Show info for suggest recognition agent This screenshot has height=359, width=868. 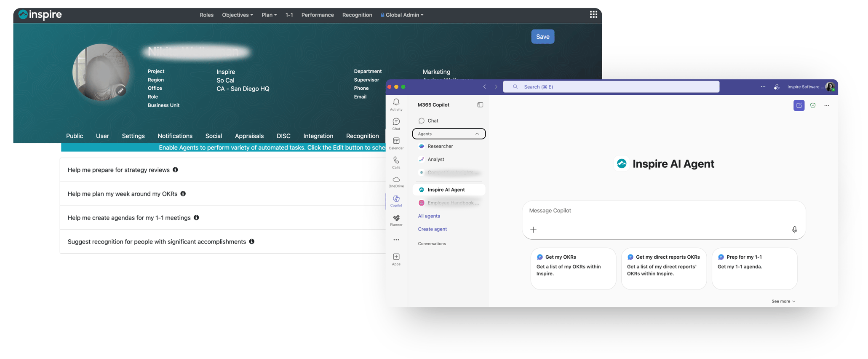coord(251,241)
